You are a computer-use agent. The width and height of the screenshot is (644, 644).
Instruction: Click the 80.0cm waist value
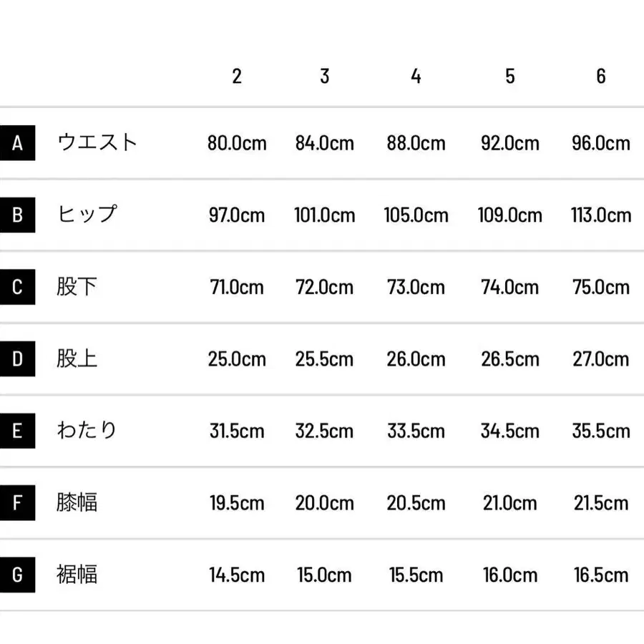(237, 143)
